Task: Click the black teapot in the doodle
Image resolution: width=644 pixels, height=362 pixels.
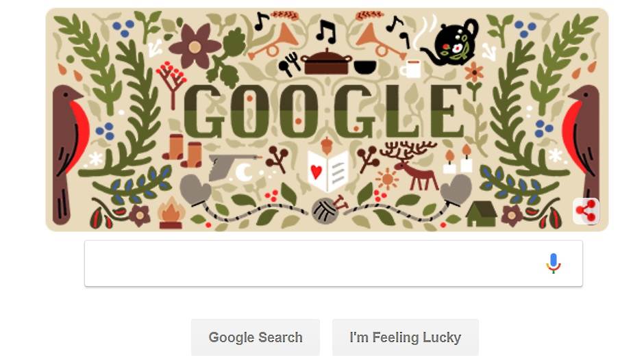Action: [450, 42]
